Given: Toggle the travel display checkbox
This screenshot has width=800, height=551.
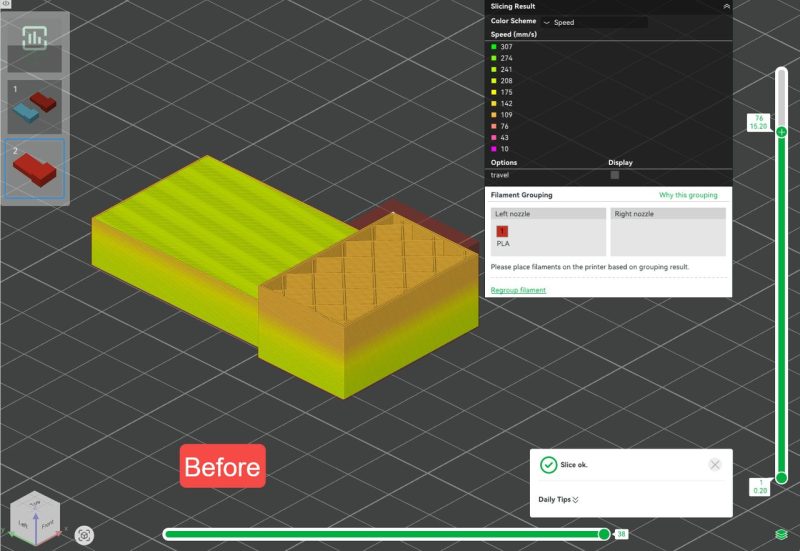Looking at the screenshot, I should point(614,175).
